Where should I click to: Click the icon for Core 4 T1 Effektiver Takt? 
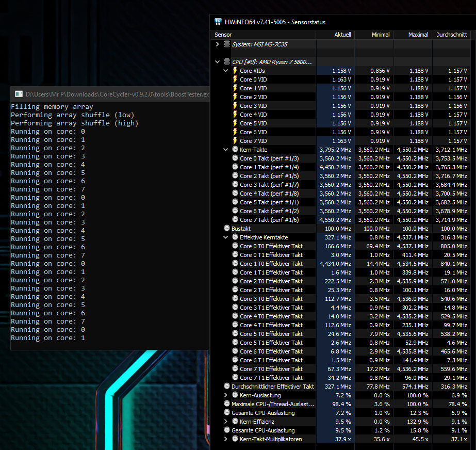coord(235,325)
